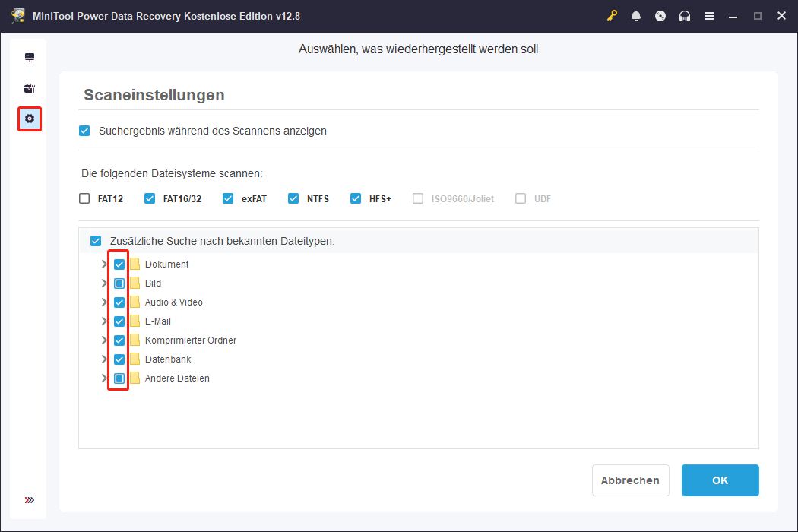Expand the E-Mail tree node
This screenshot has height=532, width=798.
(x=104, y=321)
